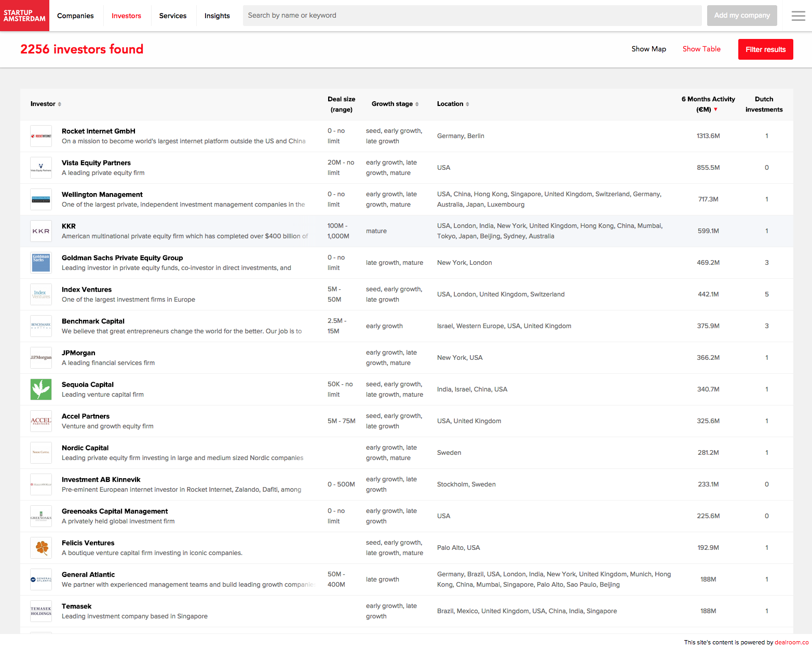Viewport: 812px width, 648px height.
Task: Click the KKR logo thumbnail
Action: point(41,231)
